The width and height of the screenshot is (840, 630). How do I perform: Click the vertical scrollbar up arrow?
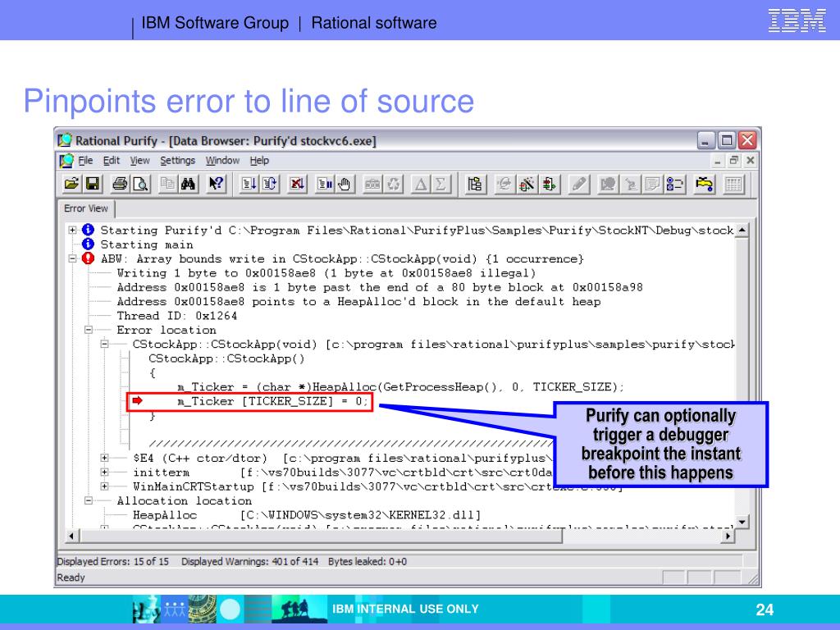742,231
